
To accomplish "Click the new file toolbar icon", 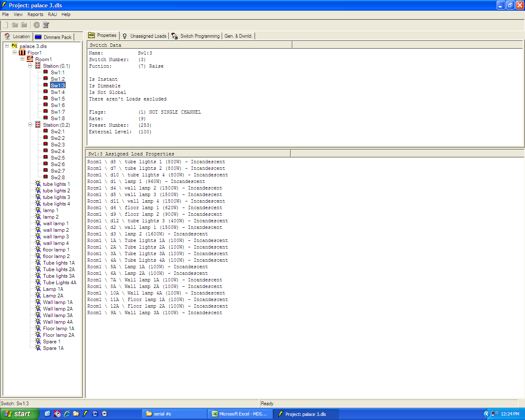I will pos(5,25).
